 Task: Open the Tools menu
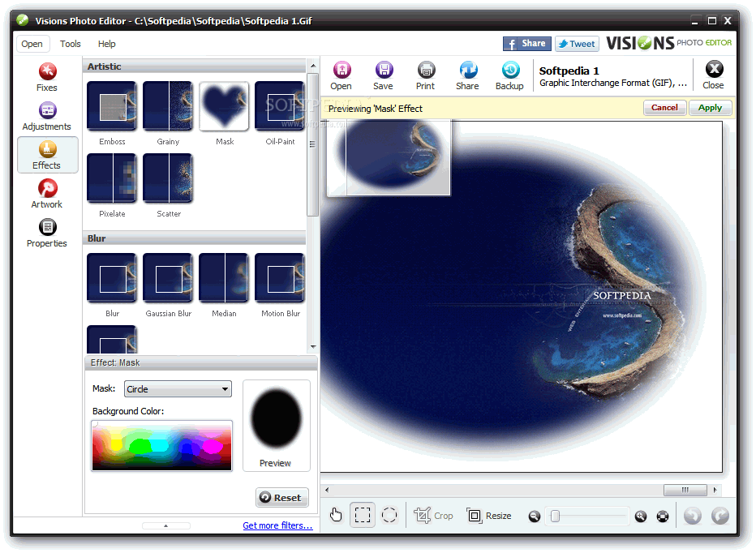[71, 44]
